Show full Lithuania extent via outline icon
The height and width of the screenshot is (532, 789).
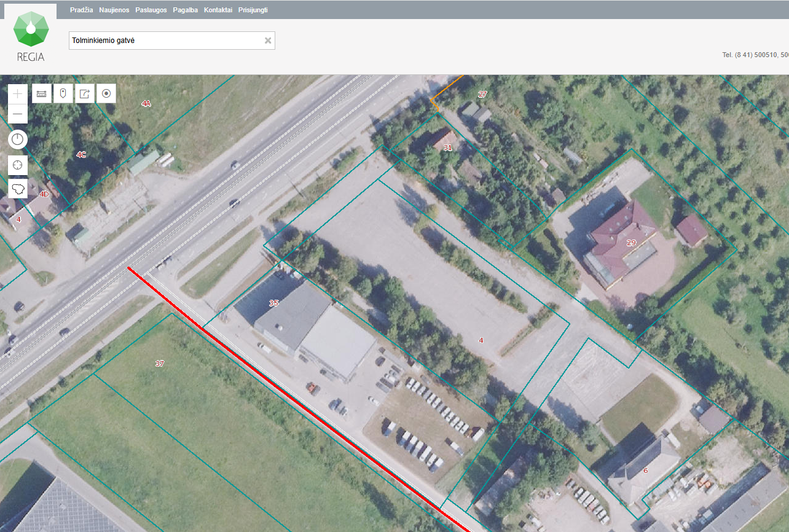coord(18,189)
